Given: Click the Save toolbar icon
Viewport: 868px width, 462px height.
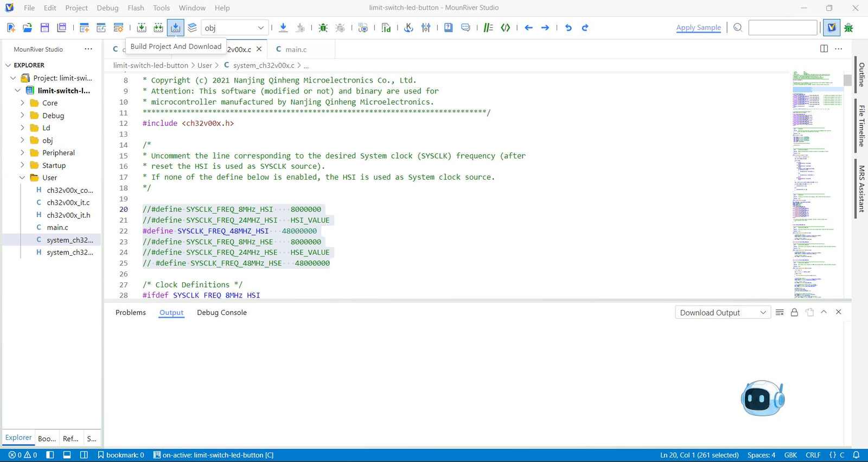Looking at the screenshot, I should pyautogui.click(x=45, y=28).
